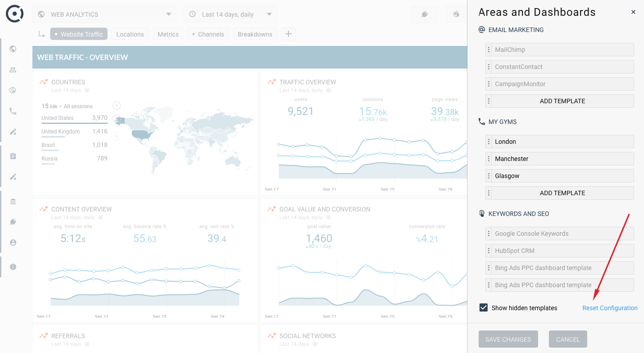The image size is (644, 353).
Task: Click the Keywords and SEO section heading
Action: (519, 214)
